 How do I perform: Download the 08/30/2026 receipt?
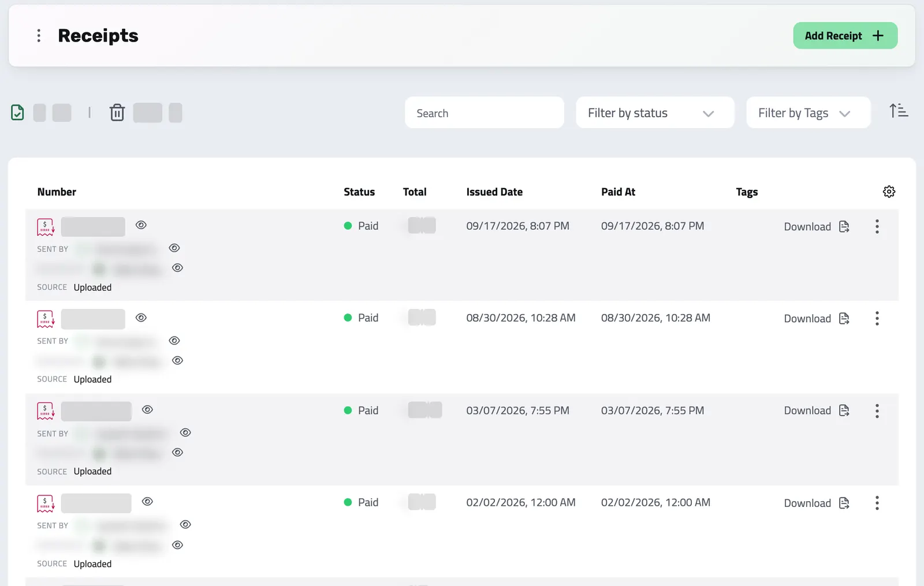pos(817,319)
